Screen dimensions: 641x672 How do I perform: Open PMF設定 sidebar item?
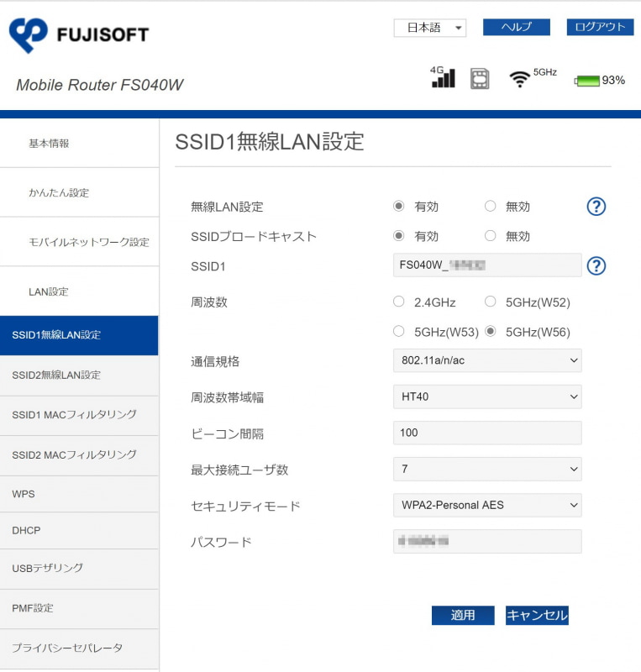tap(79, 608)
